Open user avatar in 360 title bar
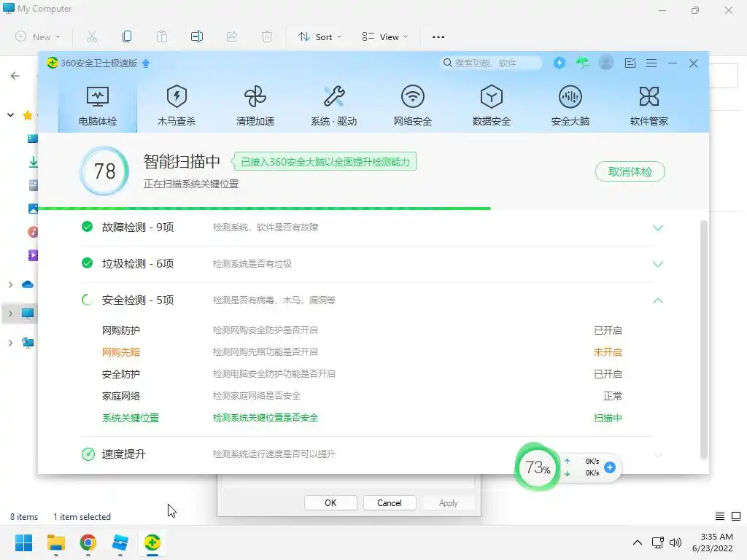 (606, 63)
